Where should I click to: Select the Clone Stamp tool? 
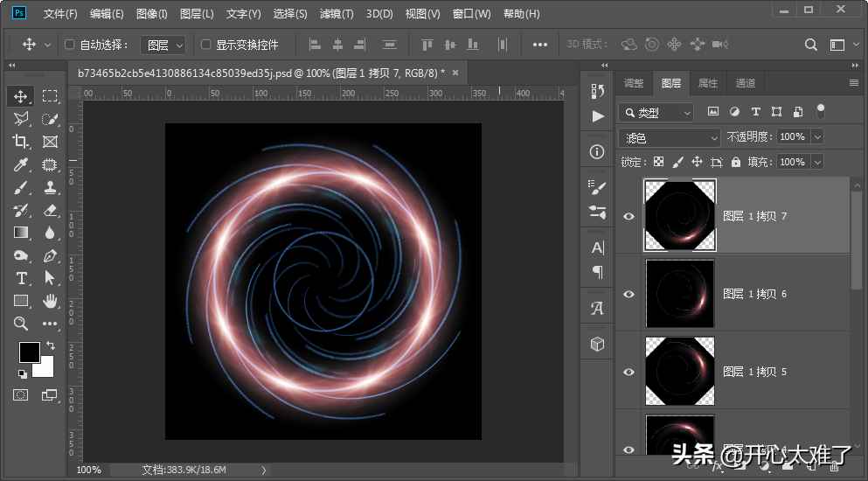(x=50, y=188)
